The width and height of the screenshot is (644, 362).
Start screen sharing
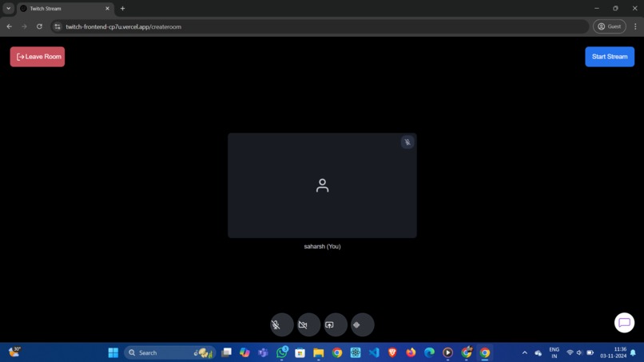336,324
